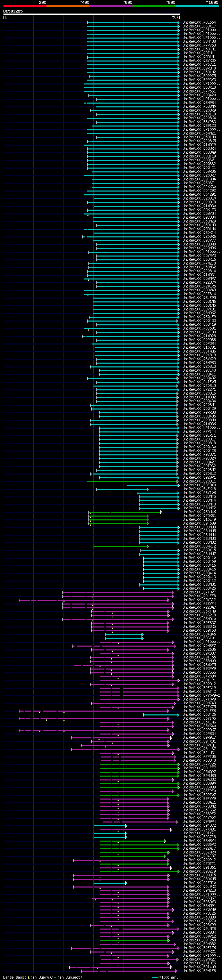Click the white query sequence ruler bar
Image resolution: width=222 pixels, height=980 pixels.
tap(92, 14)
